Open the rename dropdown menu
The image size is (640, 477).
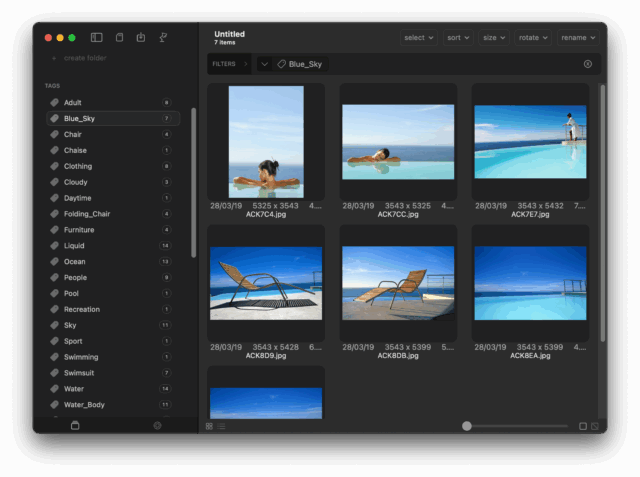[x=578, y=38]
